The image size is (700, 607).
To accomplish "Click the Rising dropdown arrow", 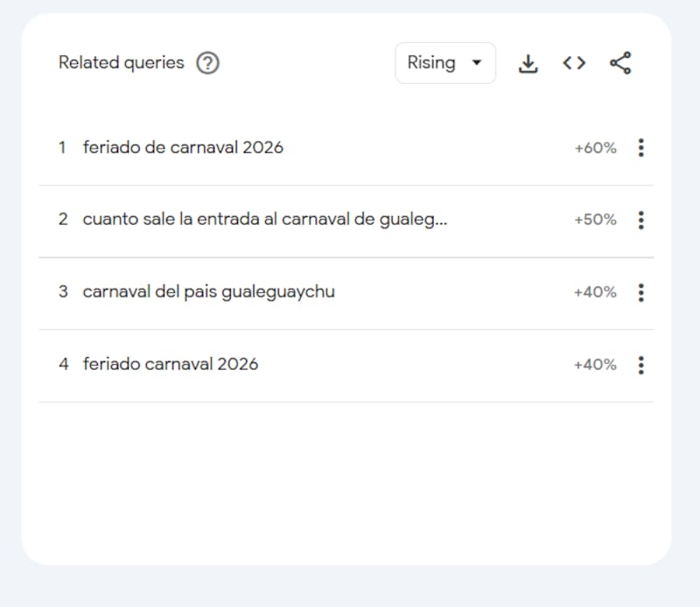I will [477, 62].
